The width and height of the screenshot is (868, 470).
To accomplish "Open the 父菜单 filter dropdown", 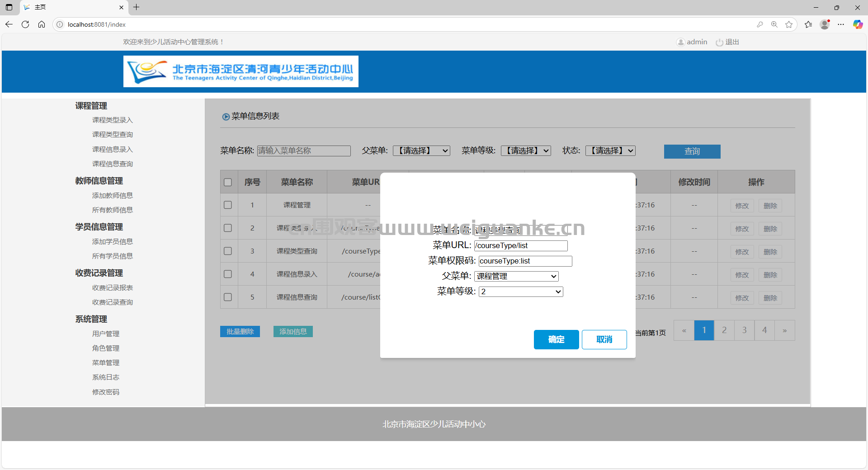I will [x=421, y=150].
